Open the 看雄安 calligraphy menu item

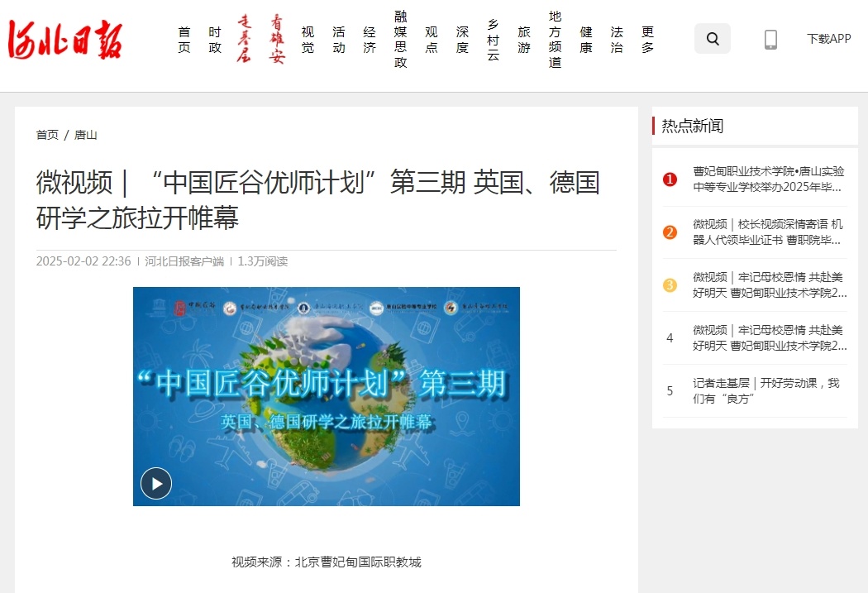pos(277,39)
